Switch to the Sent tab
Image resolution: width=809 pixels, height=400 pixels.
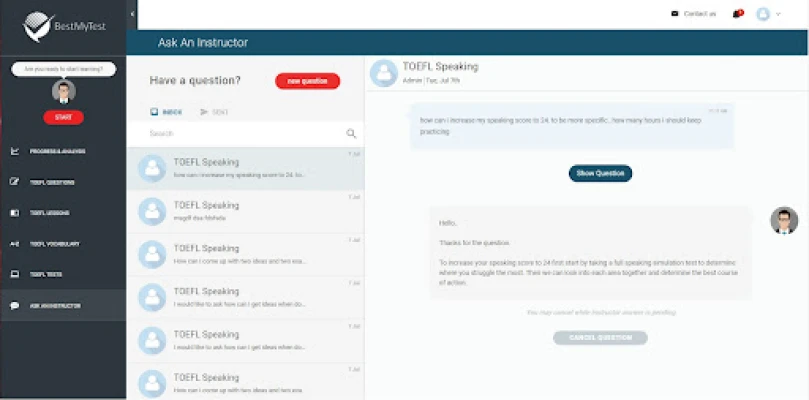click(x=214, y=112)
